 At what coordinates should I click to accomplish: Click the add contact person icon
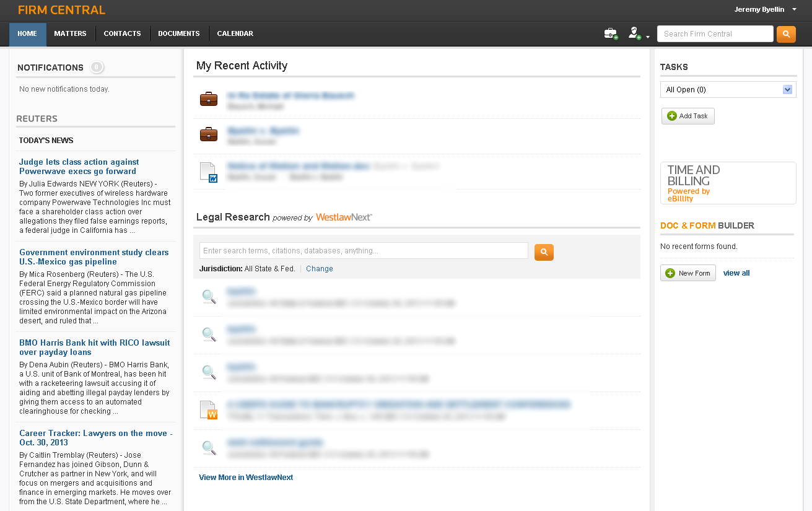pyautogui.click(x=634, y=34)
